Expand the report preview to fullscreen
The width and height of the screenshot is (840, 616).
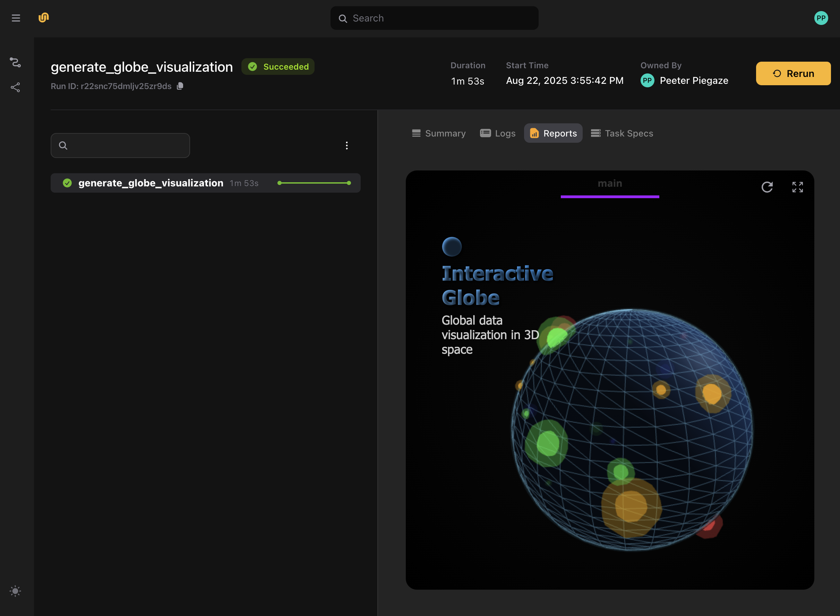click(x=797, y=187)
